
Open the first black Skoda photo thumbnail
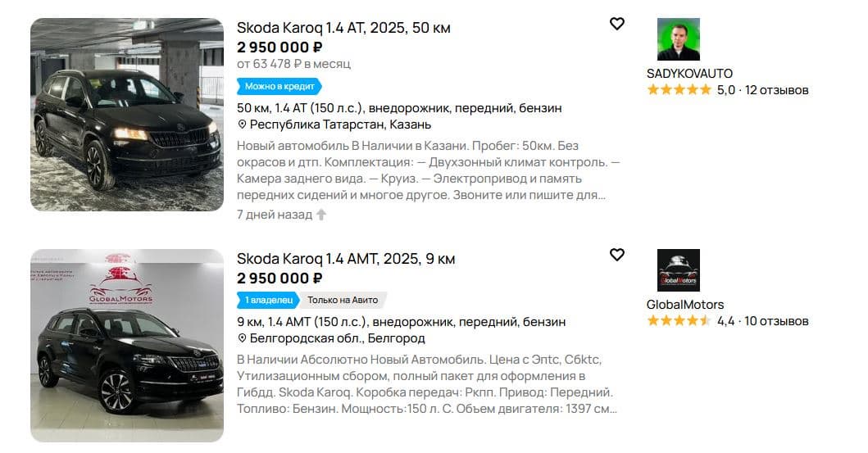[x=127, y=115]
